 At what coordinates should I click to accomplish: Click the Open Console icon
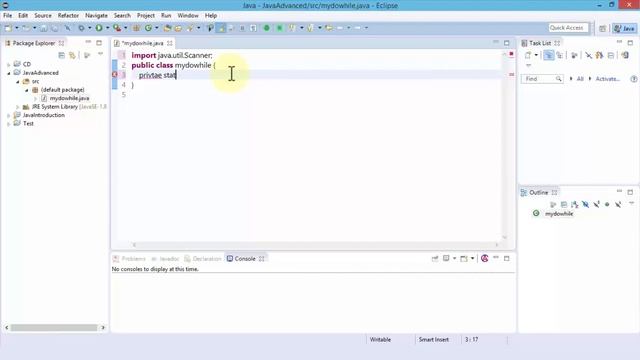[464, 258]
